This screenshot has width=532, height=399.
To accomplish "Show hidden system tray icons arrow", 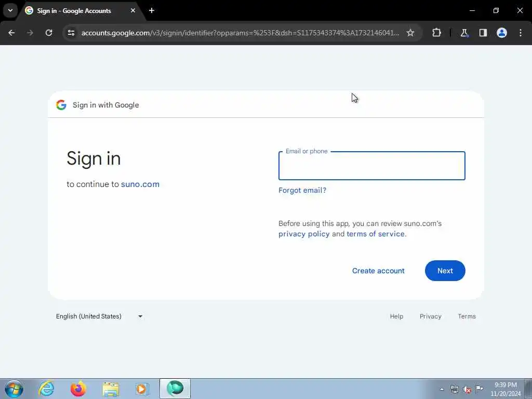I will pos(442,389).
